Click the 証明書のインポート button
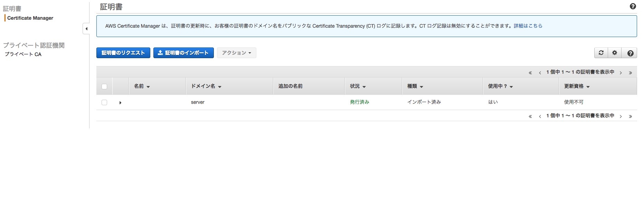 click(x=183, y=53)
